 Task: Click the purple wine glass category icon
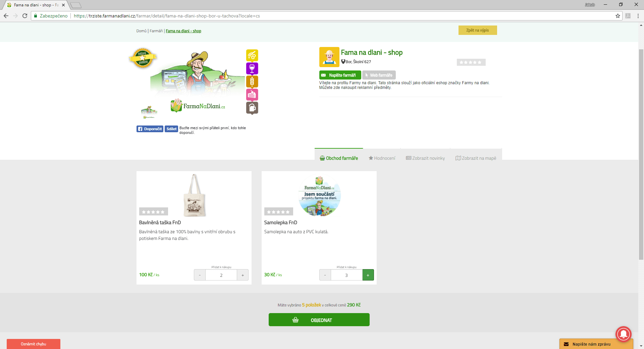point(252,68)
